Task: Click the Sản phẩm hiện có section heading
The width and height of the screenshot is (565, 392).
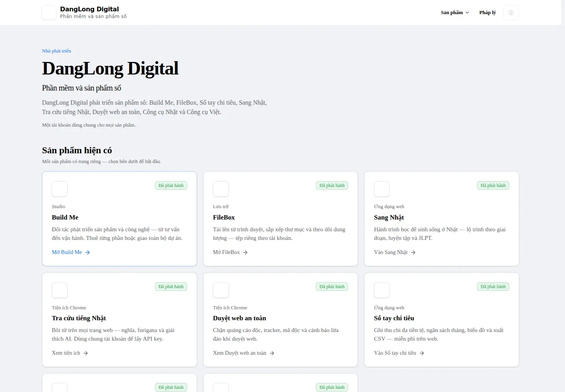Action: tap(77, 151)
